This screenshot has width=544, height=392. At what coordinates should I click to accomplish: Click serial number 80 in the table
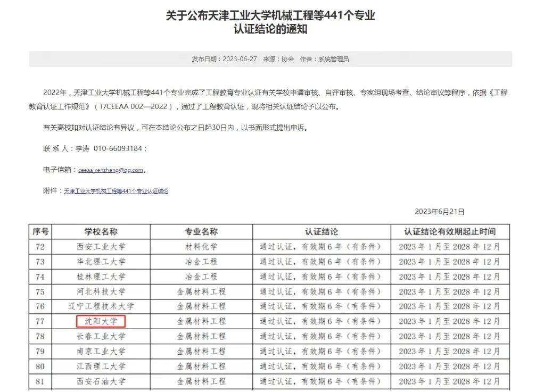click(x=40, y=366)
